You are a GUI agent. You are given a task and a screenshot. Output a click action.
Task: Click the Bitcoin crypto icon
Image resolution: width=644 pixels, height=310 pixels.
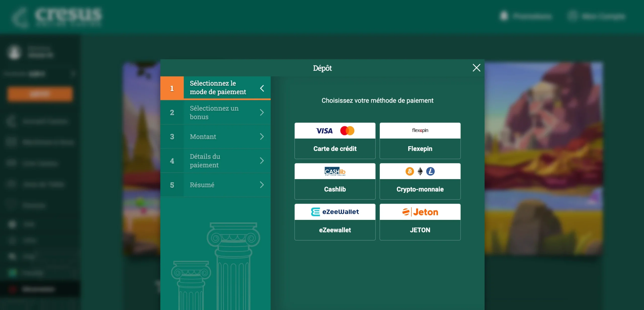pyautogui.click(x=410, y=171)
